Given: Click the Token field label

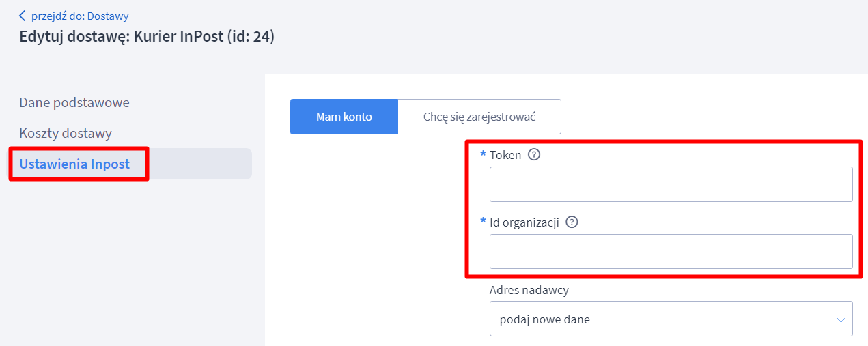Looking at the screenshot, I should coord(505,155).
